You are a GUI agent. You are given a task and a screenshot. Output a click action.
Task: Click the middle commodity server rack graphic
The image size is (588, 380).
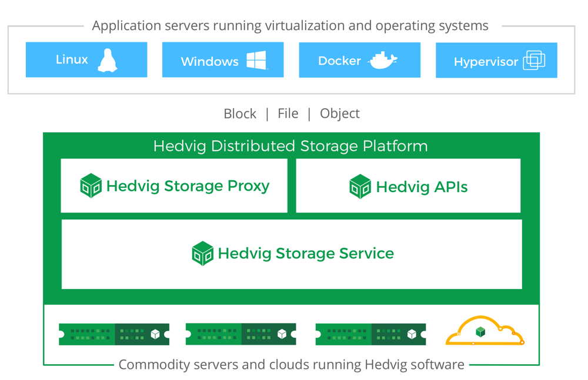point(240,334)
